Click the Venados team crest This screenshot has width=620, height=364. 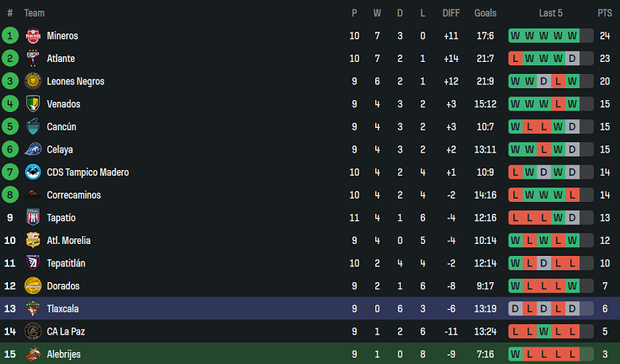pyautogui.click(x=33, y=104)
